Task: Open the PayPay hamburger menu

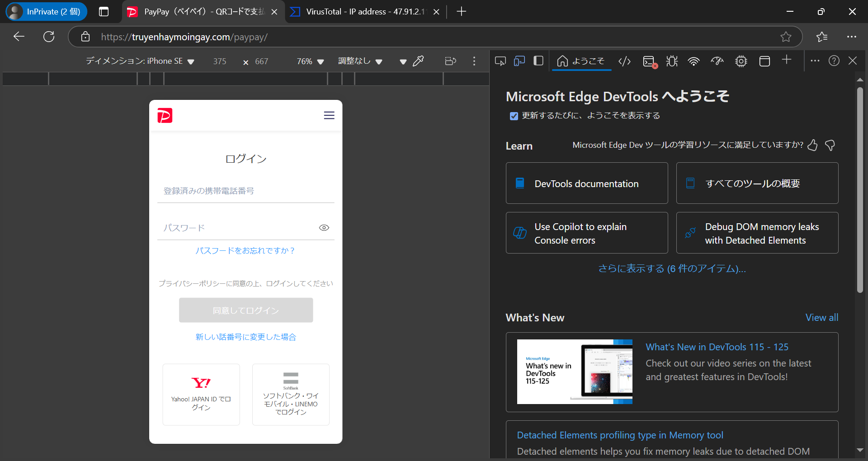Action: 329,116
